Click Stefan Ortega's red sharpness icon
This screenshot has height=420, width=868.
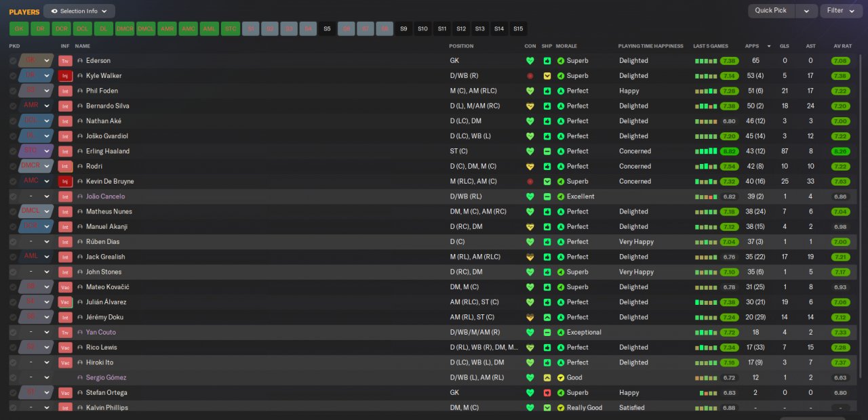(547, 393)
